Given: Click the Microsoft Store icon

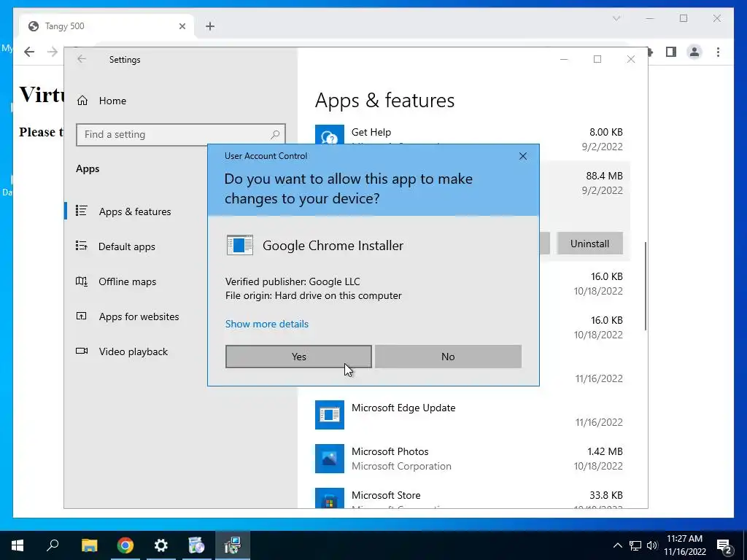Looking at the screenshot, I should 329,497.
